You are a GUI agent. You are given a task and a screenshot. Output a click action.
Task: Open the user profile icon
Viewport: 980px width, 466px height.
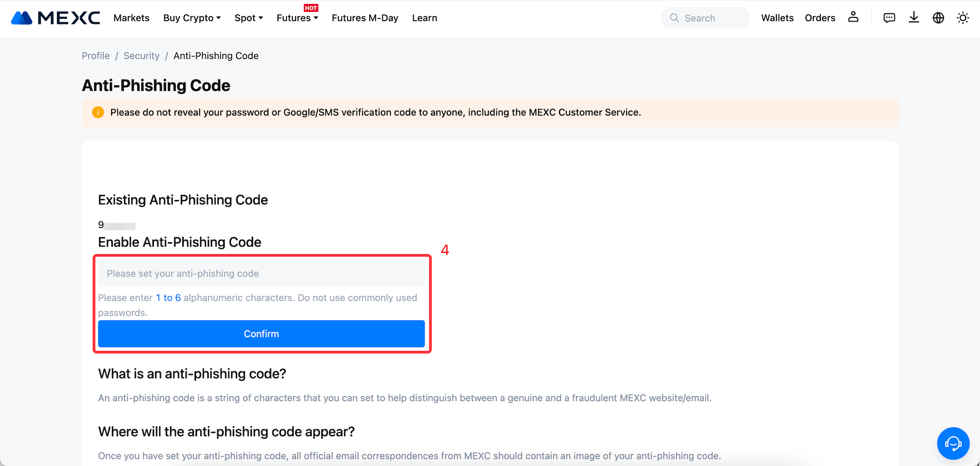853,17
